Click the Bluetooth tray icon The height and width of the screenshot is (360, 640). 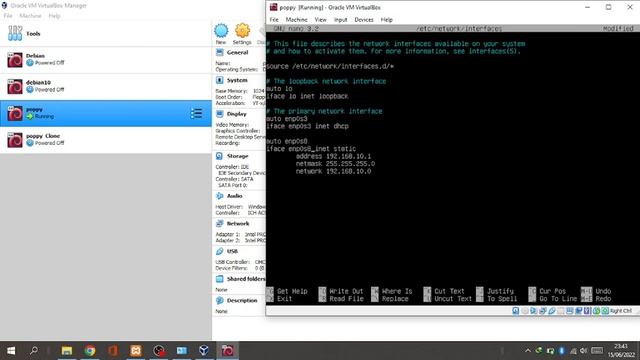562,351
